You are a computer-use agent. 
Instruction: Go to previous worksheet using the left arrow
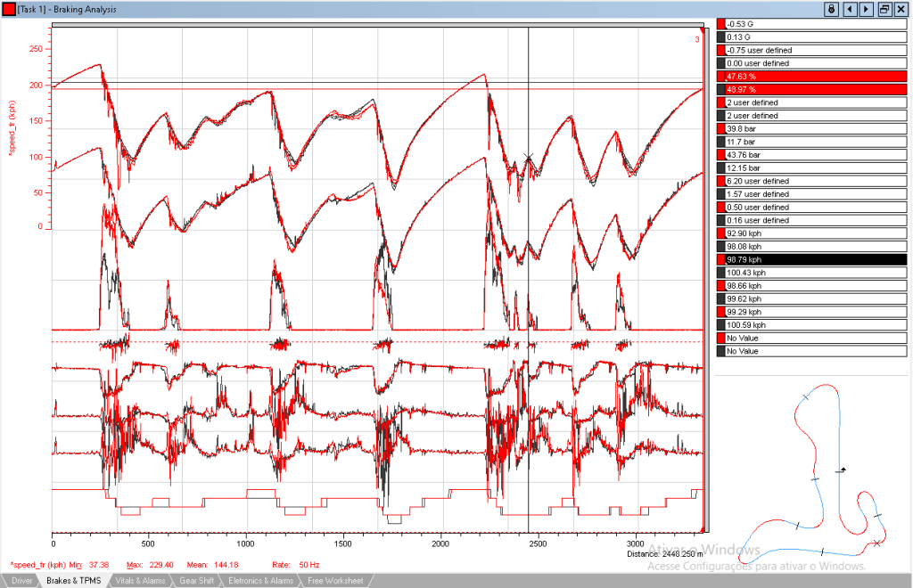[x=849, y=9]
